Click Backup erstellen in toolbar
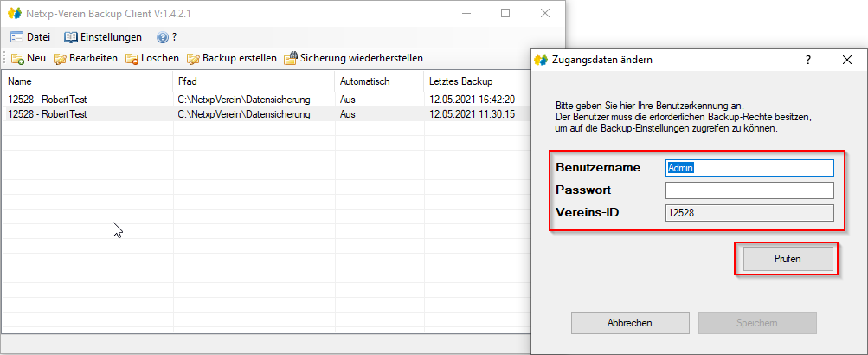Image resolution: width=868 pixels, height=355 pixels. pyautogui.click(x=231, y=58)
